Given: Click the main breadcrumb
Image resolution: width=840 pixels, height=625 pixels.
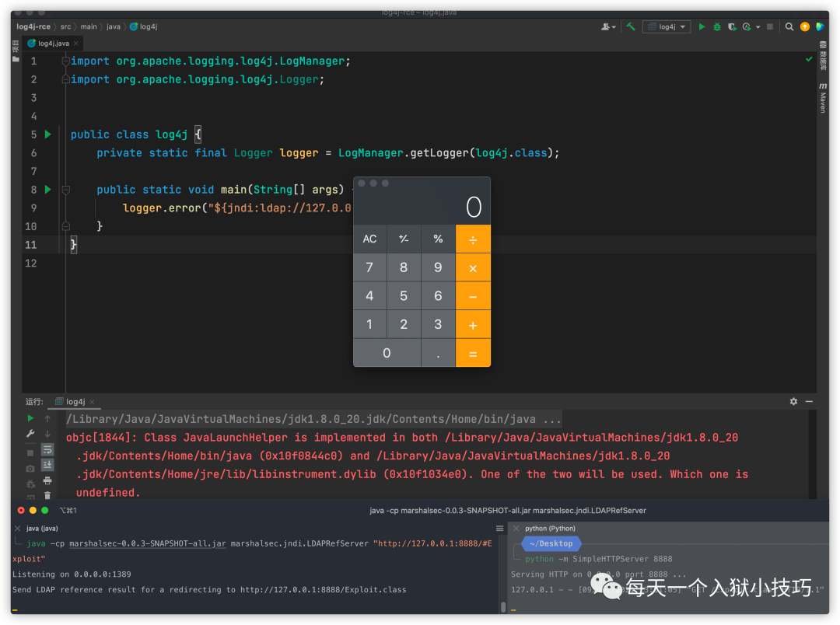Looking at the screenshot, I should 89,26.
